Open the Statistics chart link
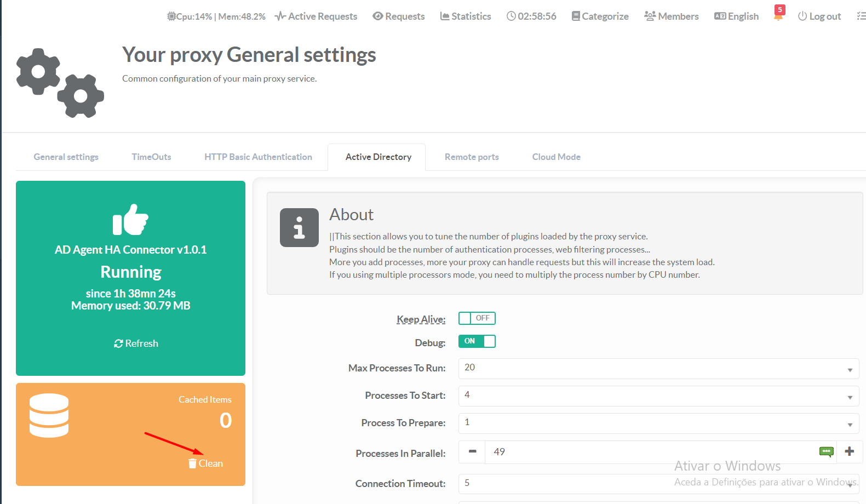 pos(466,16)
